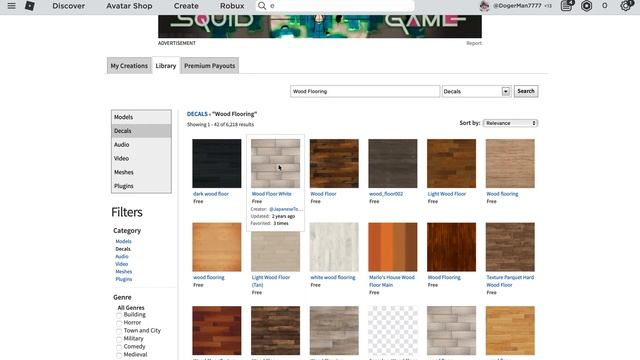Viewport: 640px width, 360px height.
Task: Click the Squid Game advertisement banner
Action: (320, 27)
